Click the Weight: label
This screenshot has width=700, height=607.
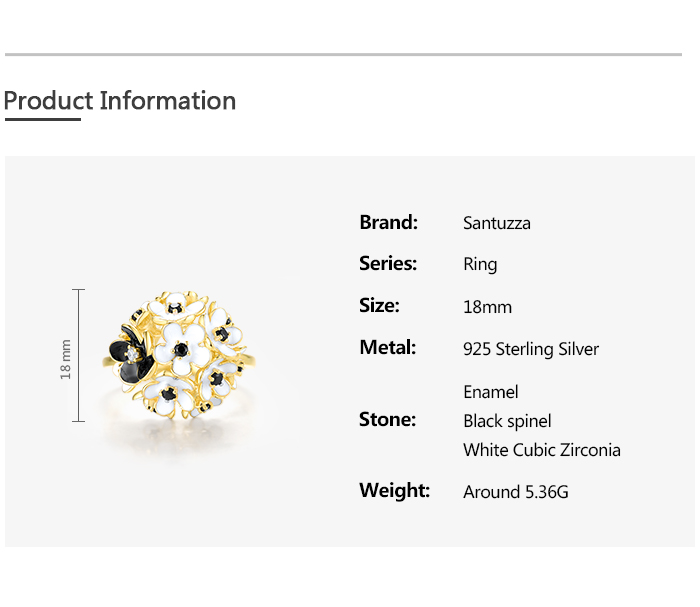(394, 491)
